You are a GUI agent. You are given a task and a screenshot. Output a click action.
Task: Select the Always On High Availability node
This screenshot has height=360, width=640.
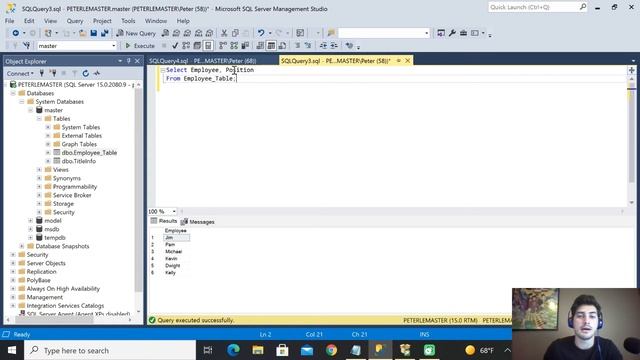click(x=63, y=289)
